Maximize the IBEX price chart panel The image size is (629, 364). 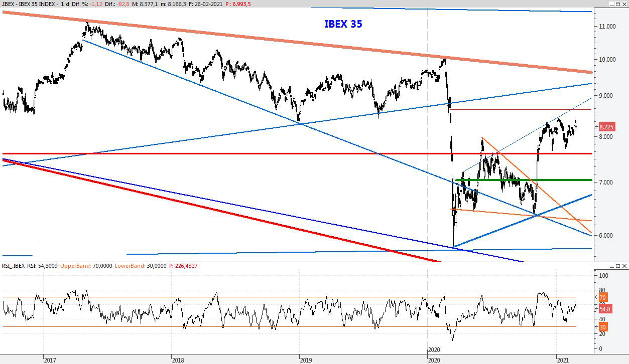[617, 4]
